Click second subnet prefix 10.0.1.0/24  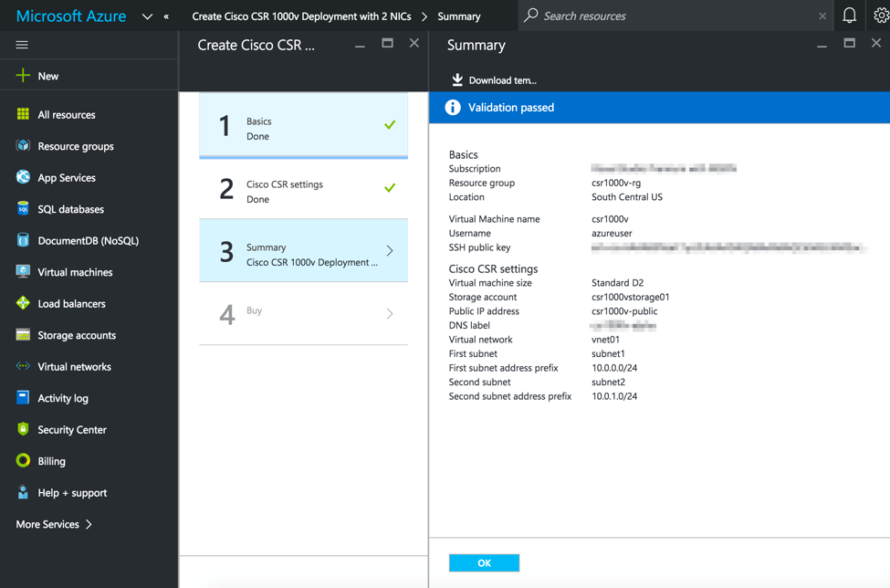coord(614,396)
